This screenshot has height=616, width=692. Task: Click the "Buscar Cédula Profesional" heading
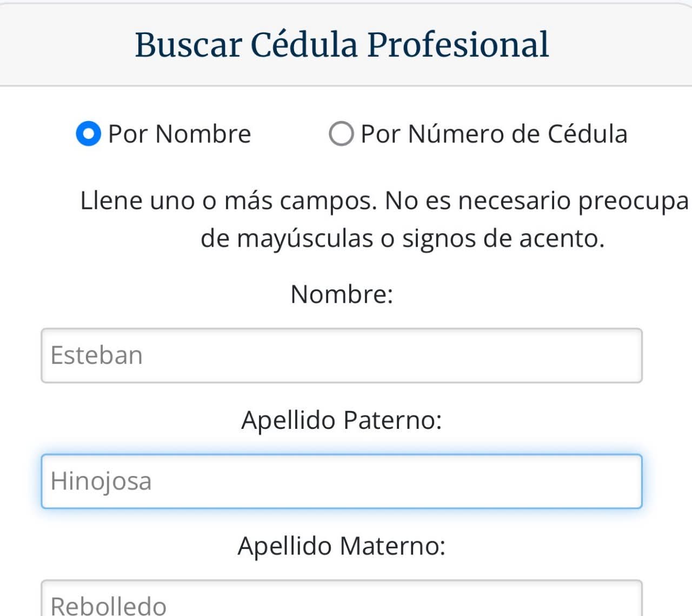pos(341,44)
